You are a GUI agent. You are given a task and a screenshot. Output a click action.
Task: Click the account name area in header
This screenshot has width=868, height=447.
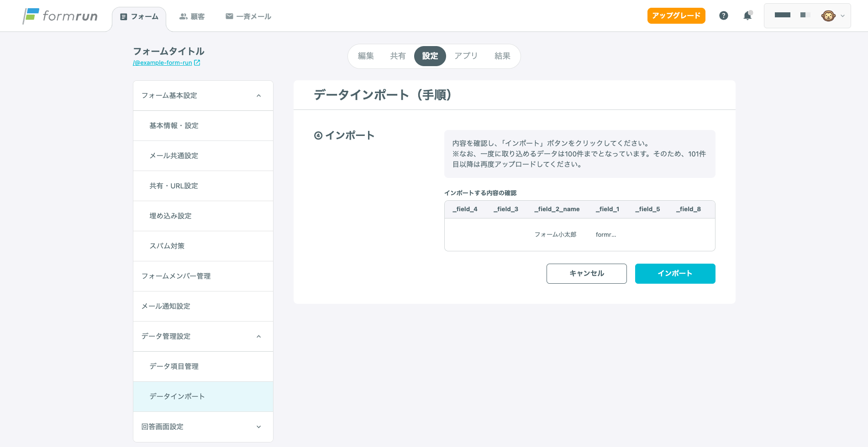(792, 15)
